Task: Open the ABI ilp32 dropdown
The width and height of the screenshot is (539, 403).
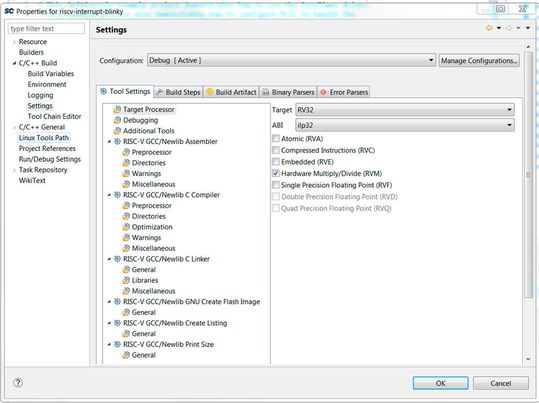Action: (405, 125)
